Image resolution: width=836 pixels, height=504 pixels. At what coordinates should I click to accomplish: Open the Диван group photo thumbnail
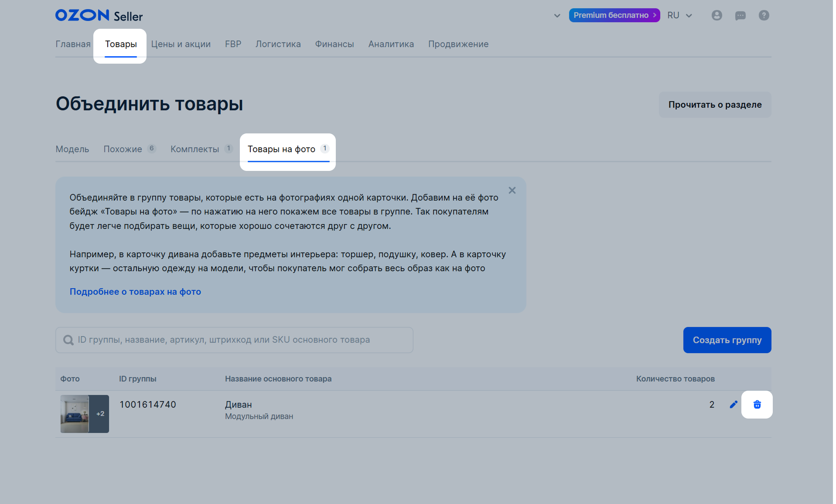pos(85,414)
